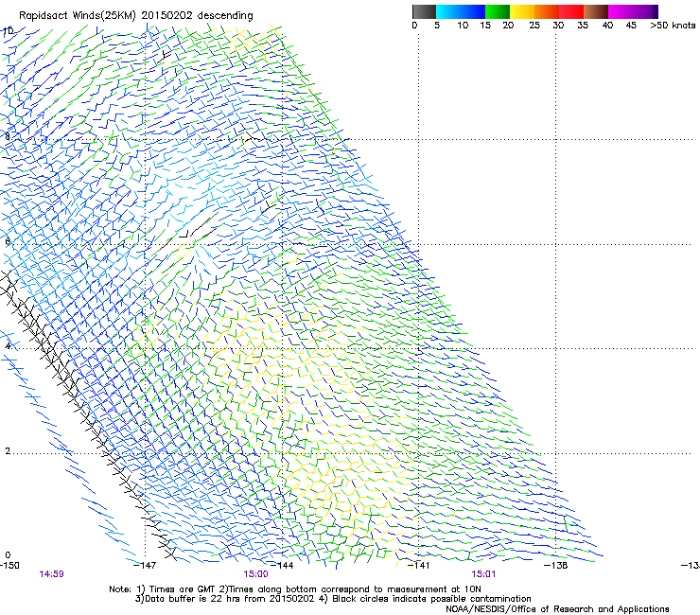Click the brown 35-40 knots swatch

[596, 11]
